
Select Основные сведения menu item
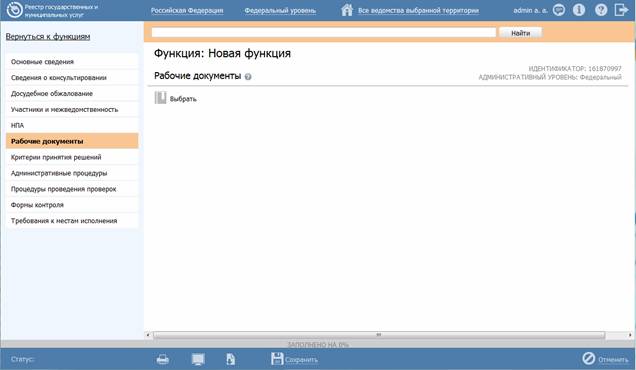pos(72,62)
